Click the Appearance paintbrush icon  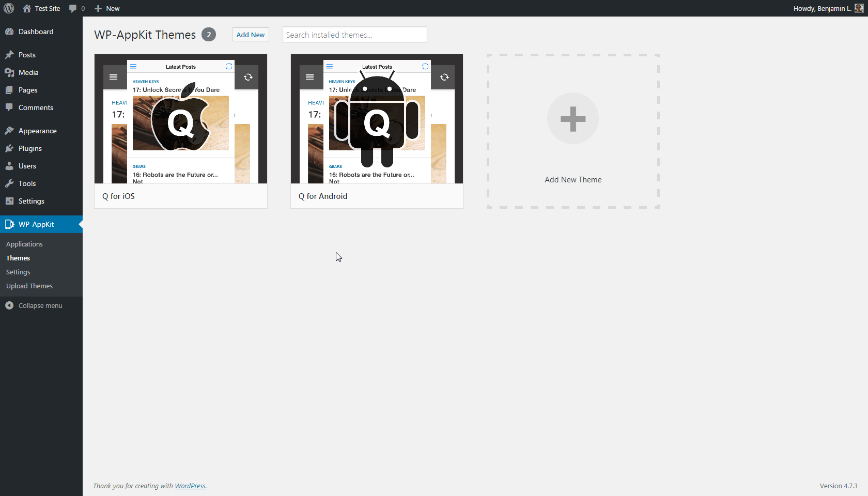click(9, 131)
